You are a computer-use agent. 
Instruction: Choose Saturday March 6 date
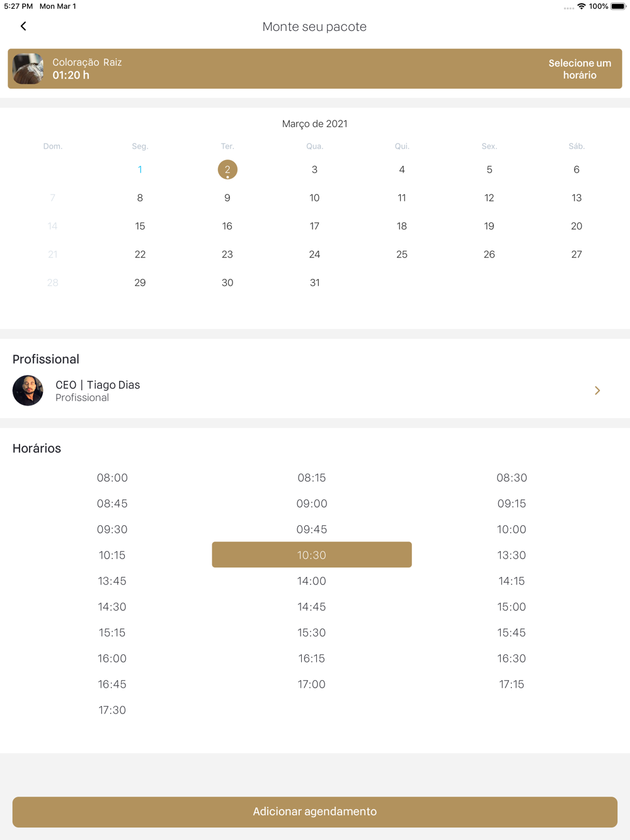[576, 169]
